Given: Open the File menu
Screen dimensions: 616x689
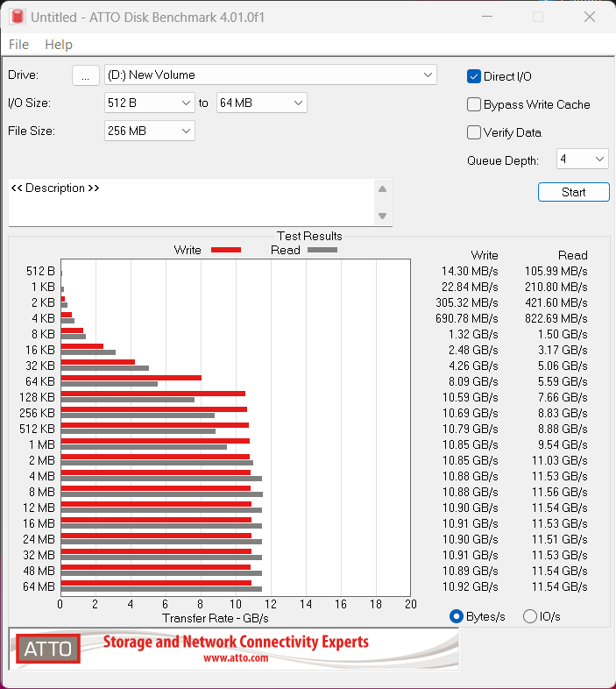Looking at the screenshot, I should (x=18, y=45).
